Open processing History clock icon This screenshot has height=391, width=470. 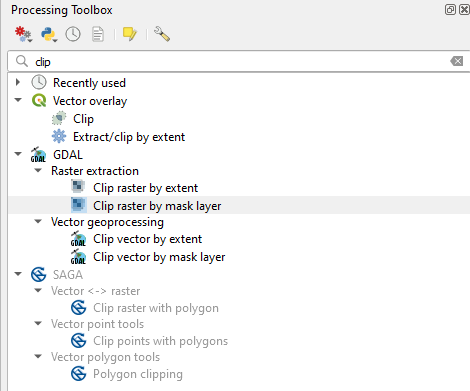pyautogui.click(x=73, y=34)
